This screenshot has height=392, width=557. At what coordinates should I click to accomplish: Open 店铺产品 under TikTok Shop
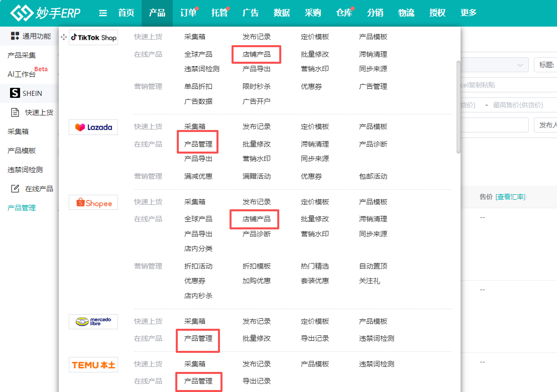(257, 54)
